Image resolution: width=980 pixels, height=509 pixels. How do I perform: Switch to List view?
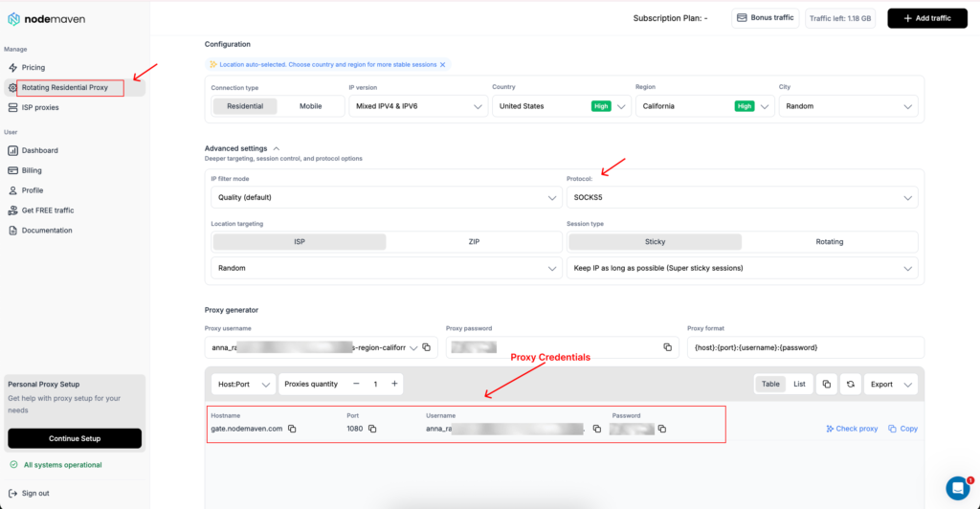click(799, 384)
